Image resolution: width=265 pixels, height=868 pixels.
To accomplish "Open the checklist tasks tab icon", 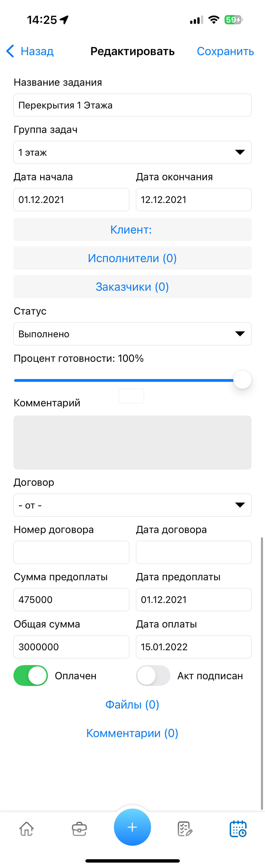I will 185,829.
